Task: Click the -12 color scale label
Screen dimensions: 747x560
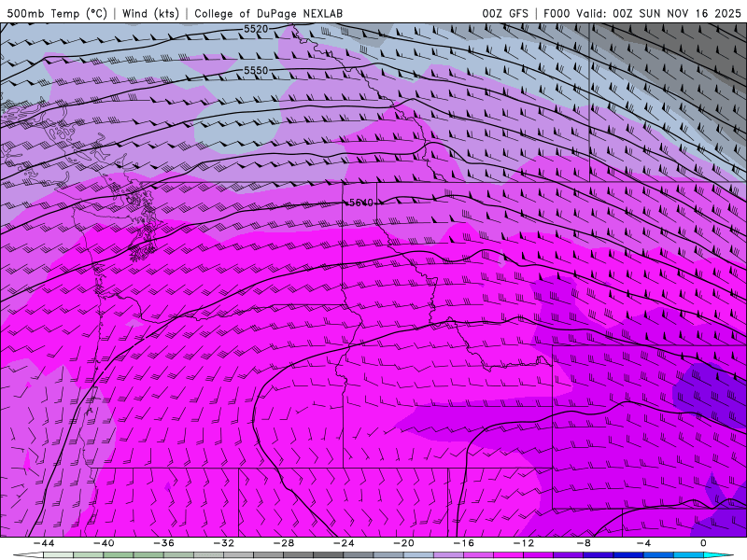Action: pos(524,543)
